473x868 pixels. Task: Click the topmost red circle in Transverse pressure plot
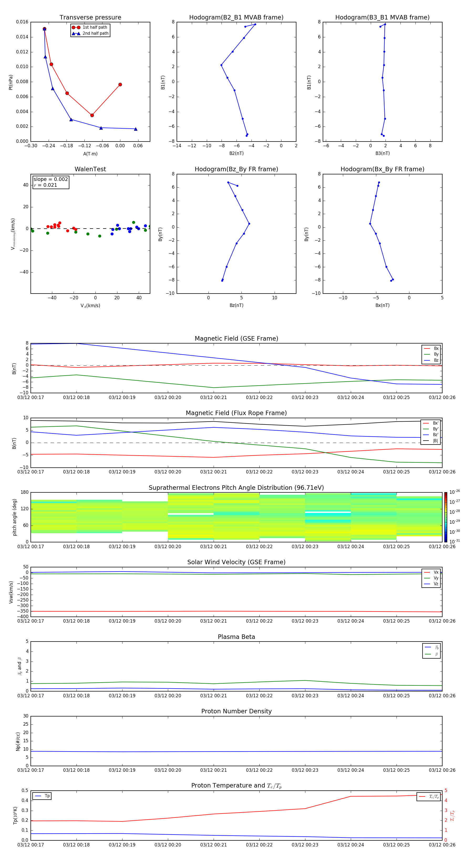(44, 29)
